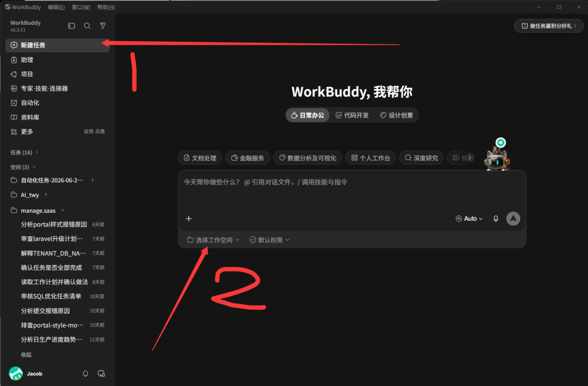This screenshot has height=386, width=588.
Task: Open the Auto model dropdown
Action: [x=469, y=219]
